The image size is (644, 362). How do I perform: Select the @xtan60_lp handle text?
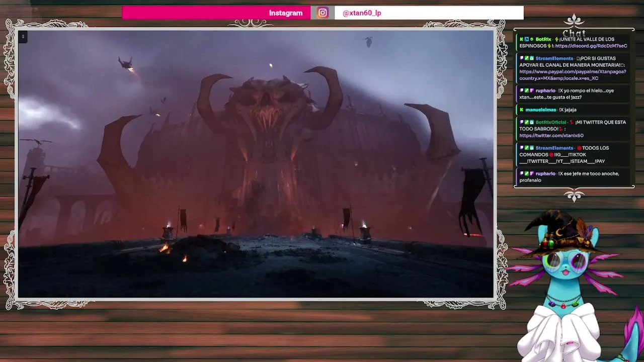362,13
